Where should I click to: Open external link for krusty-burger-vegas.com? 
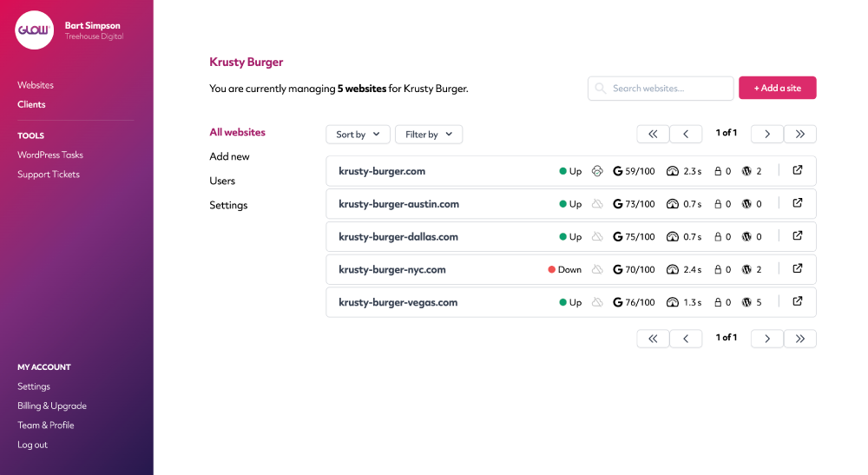pos(797,301)
